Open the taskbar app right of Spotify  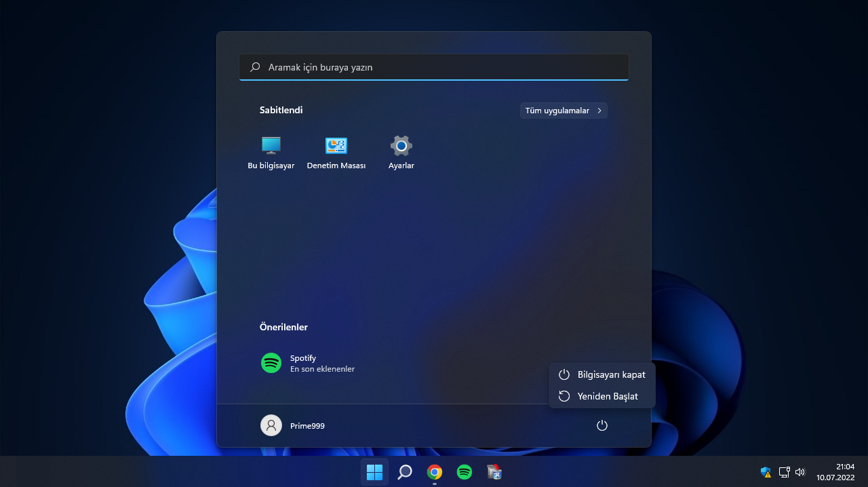(x=494, y=472)
